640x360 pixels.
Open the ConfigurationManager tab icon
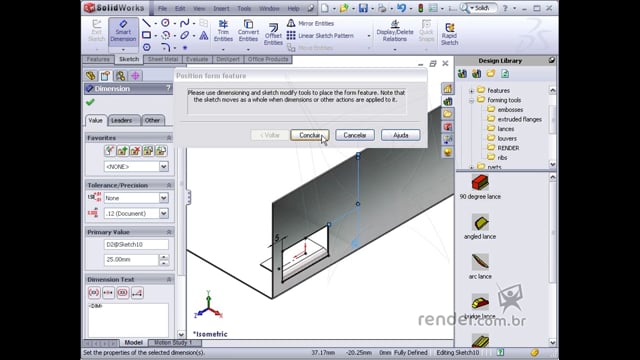120,76
